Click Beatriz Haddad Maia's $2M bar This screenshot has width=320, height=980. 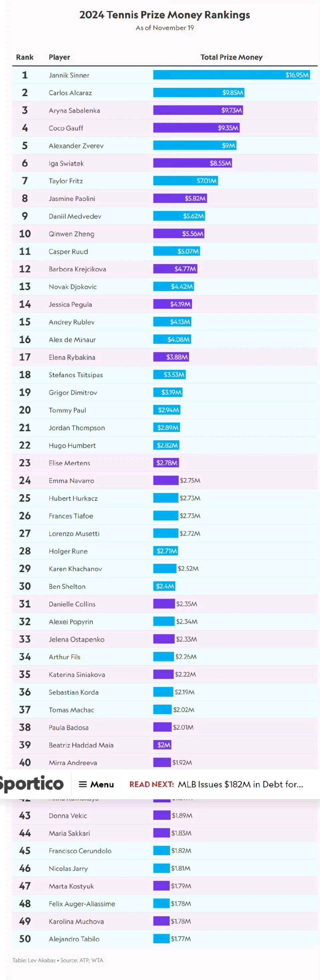[x=162, y=745]
